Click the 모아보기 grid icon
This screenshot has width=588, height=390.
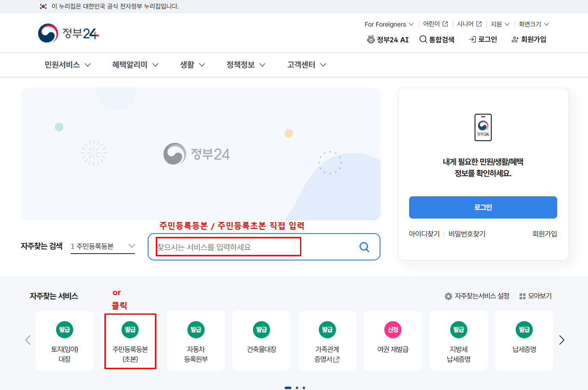point(522,296)
